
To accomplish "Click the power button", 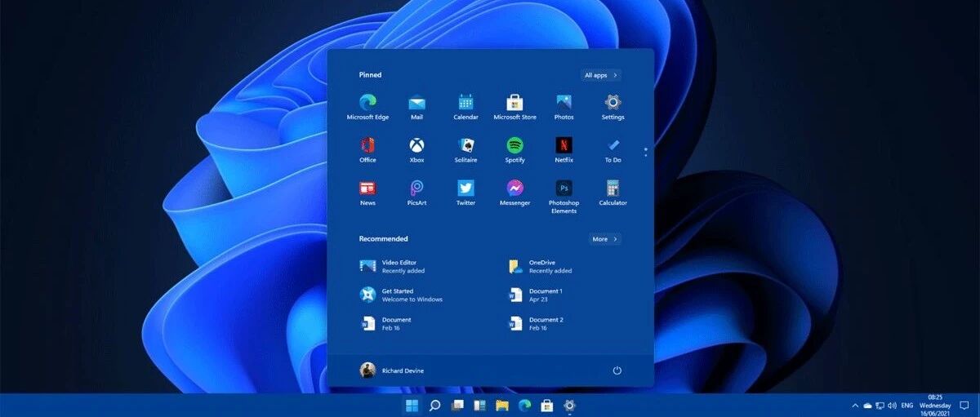I will point(617,370).
